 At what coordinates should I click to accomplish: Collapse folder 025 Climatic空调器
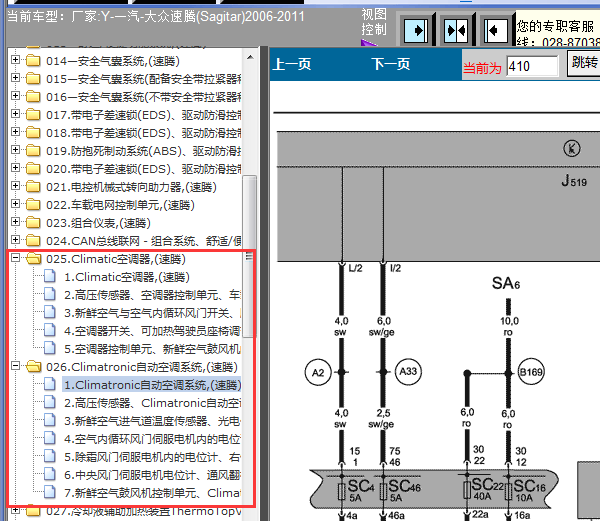tap(15, 258)
